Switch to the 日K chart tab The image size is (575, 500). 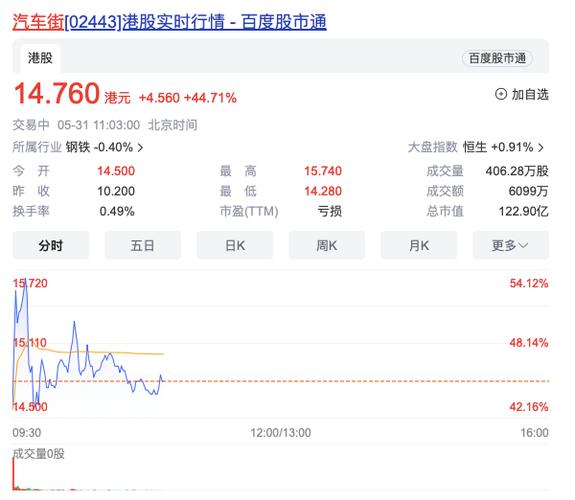[236, 246]
